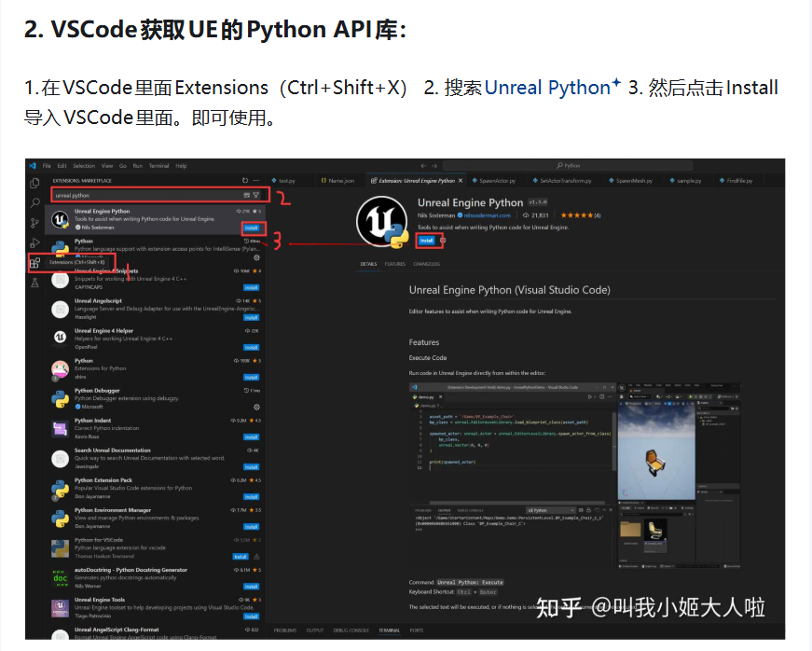Switch to the SetActorTransform.py tab

562,181
